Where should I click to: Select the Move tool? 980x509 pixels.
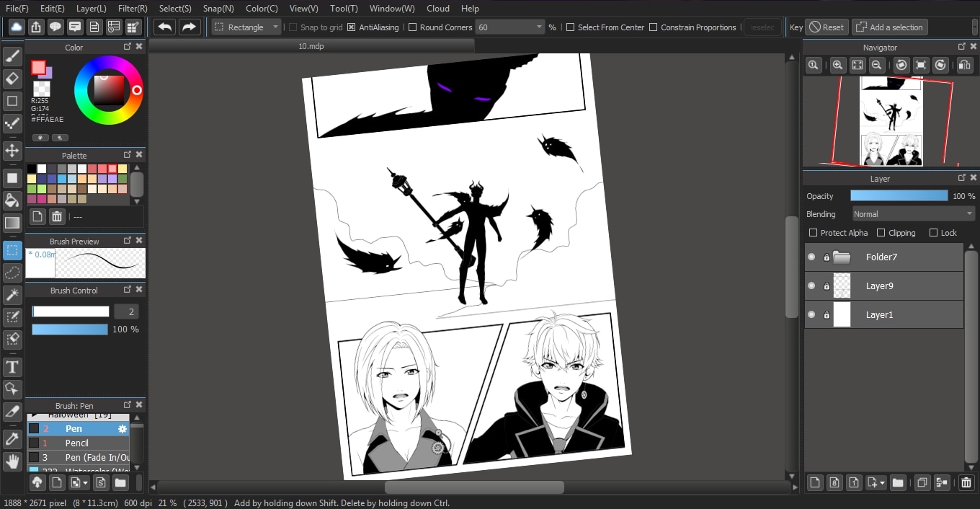[x=12, y=151]
